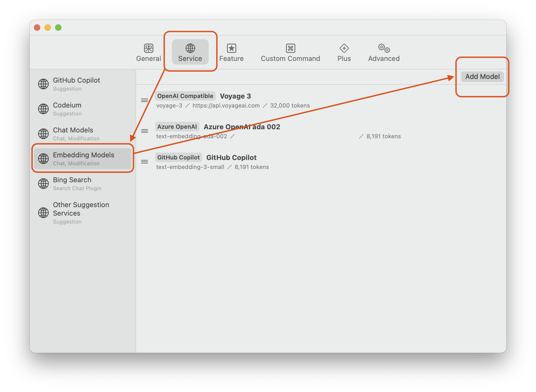
Task: Click Azure OpenAI ada 002 reorder handle
Action: pyautogui.click(x=145, y=131)
